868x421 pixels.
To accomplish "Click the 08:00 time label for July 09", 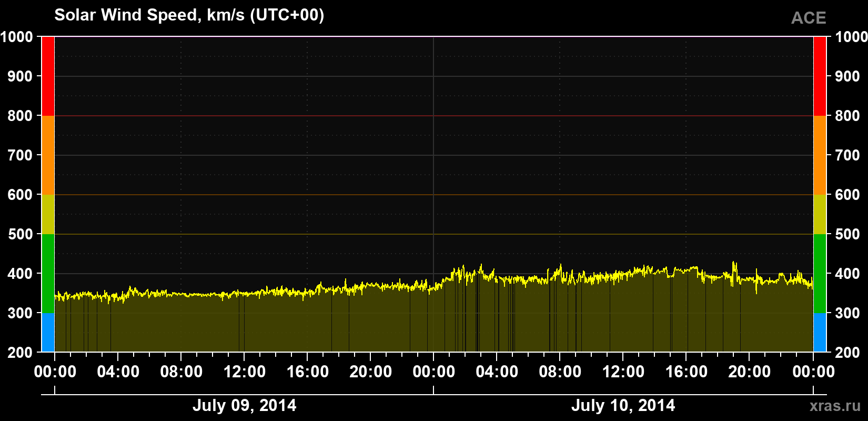I will point(181,372).
